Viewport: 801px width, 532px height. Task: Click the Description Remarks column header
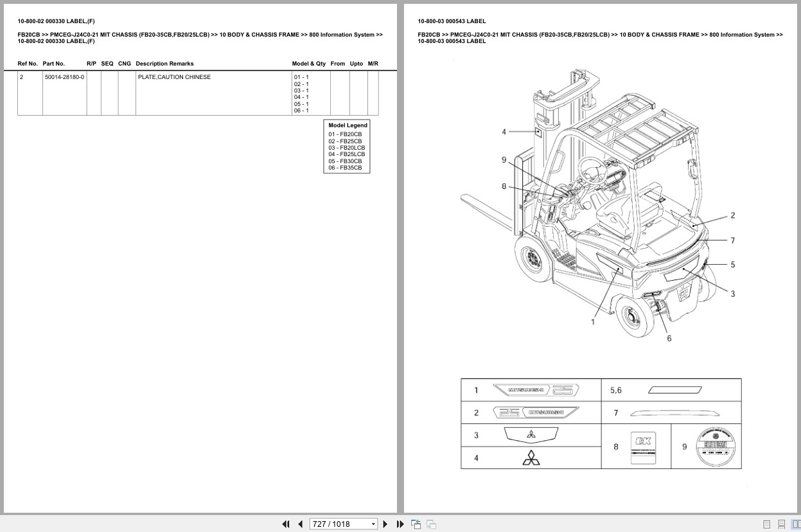pyautogui.click(x=164, y=64)
